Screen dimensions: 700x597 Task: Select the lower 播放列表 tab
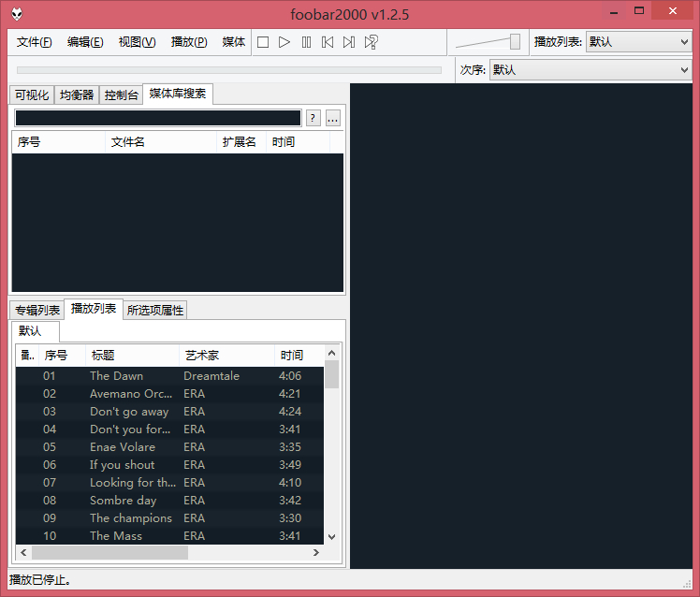pos(94,309)
